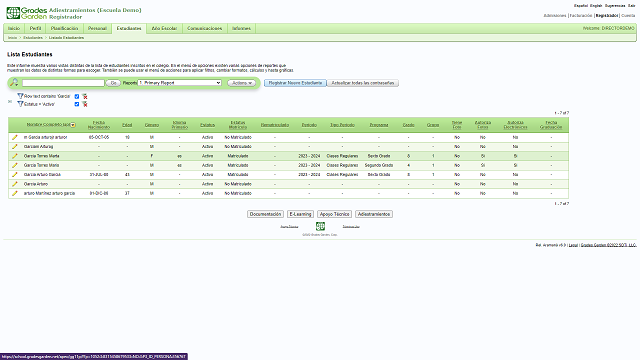Click 'Segundo Grado' cell in Mario row
The width and height of the screenshot is (640, 360).
point(379,165)
